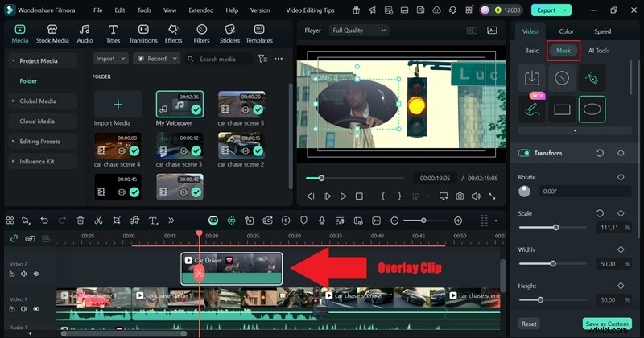This screenshot has height=338, width=644.
Task: Toggle the Rotate keyframe diamond
Action: tap(621, 177)
